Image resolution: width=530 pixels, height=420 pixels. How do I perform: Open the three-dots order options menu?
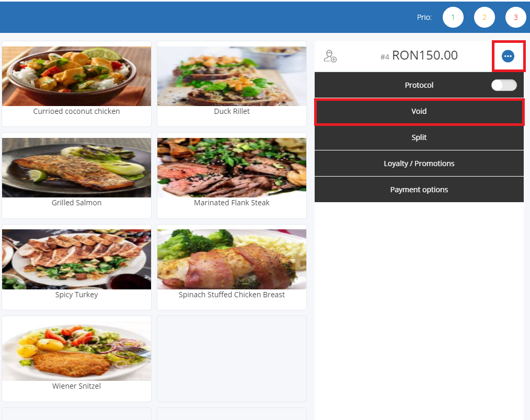click(x=508, y=56)
